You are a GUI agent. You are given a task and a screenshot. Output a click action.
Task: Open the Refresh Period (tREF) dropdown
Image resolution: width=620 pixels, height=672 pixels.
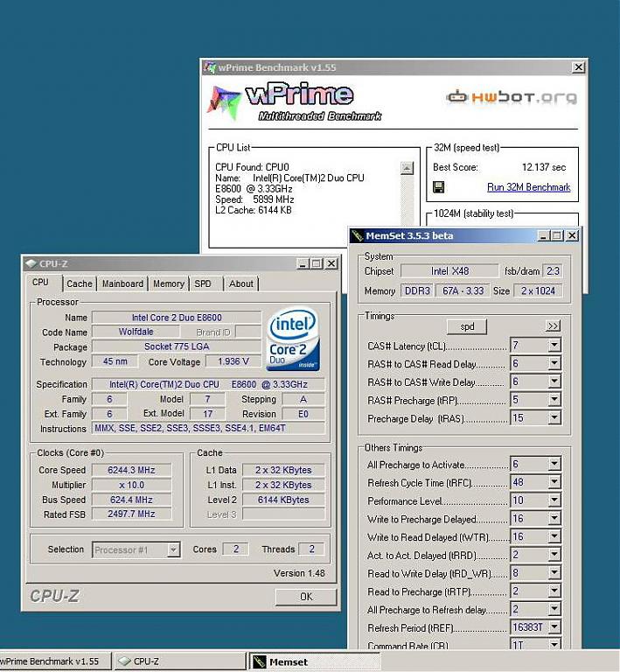pos(554,627)
